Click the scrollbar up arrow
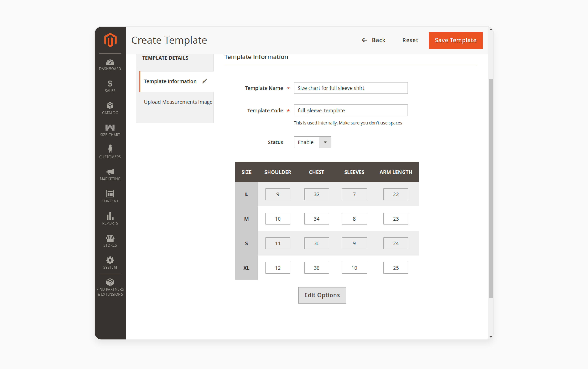 coord(490,30)
